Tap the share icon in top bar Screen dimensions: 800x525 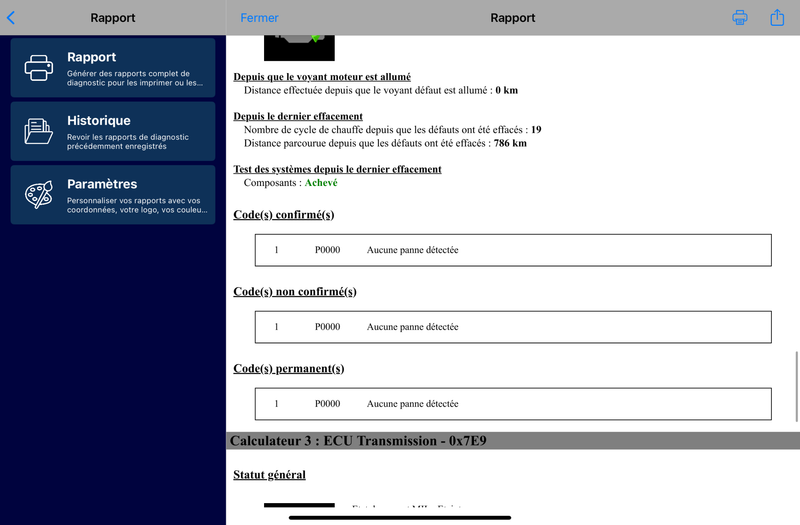pos(777,17)
